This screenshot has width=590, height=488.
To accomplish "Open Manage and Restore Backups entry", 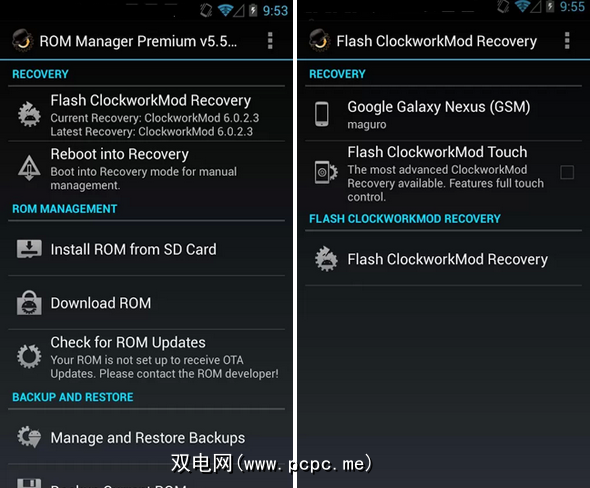I will click(146, 437).
